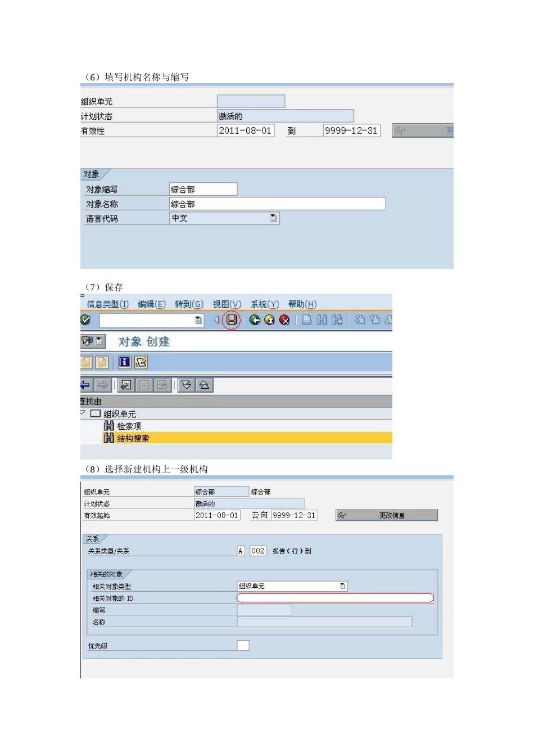Screen dimensions: 534x756
Task: Click the 激活的 plan status field in step 6
Action: click(286, 116)
